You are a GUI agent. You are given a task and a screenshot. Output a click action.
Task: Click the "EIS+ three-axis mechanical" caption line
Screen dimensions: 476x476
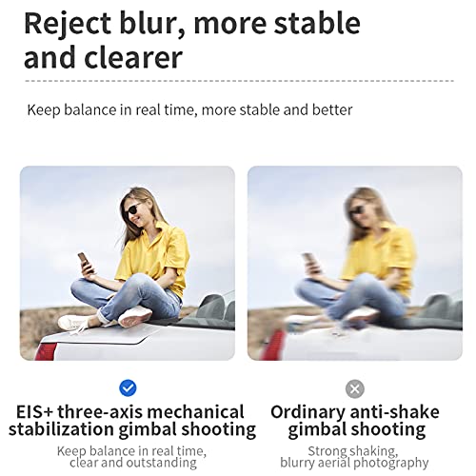[x=129, y=412]
